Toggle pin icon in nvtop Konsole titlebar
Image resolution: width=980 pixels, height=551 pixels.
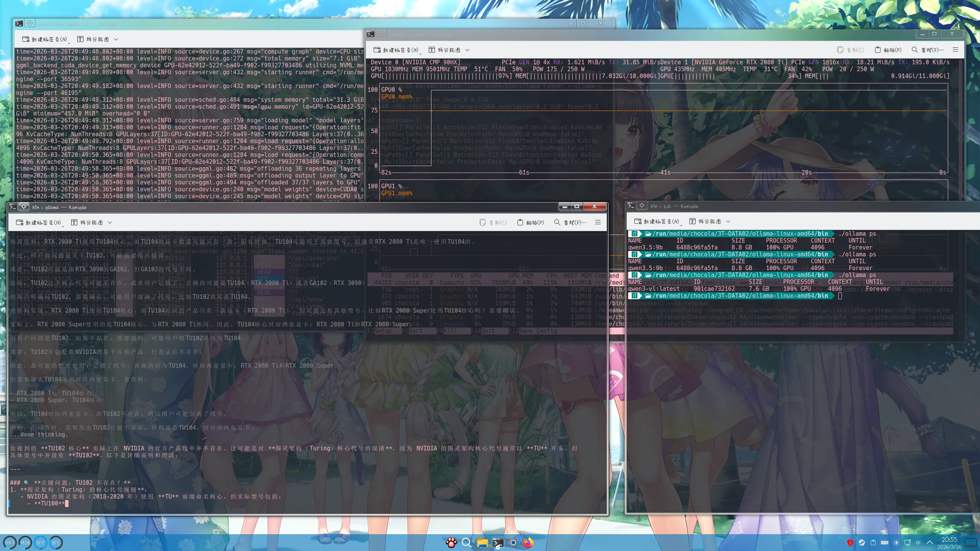(381, 34)
